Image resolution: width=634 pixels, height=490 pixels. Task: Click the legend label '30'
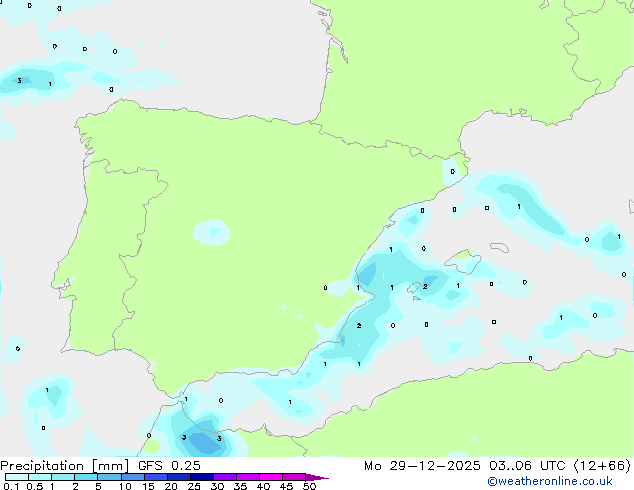(x=218, y=486)
